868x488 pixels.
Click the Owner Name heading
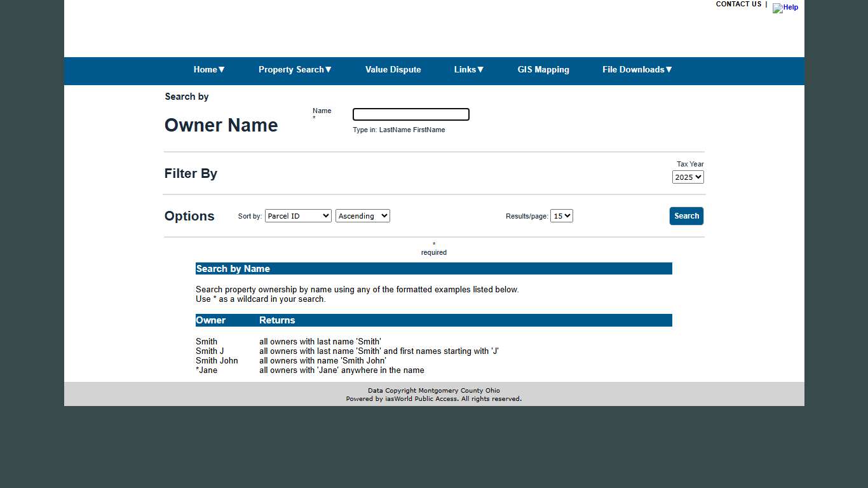[220, 125]
